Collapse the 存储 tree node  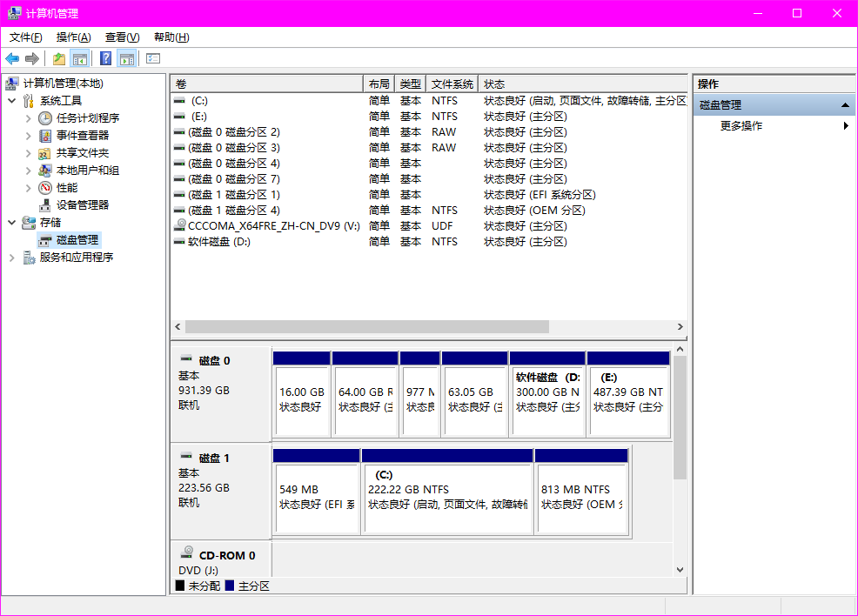pos(12,223)
